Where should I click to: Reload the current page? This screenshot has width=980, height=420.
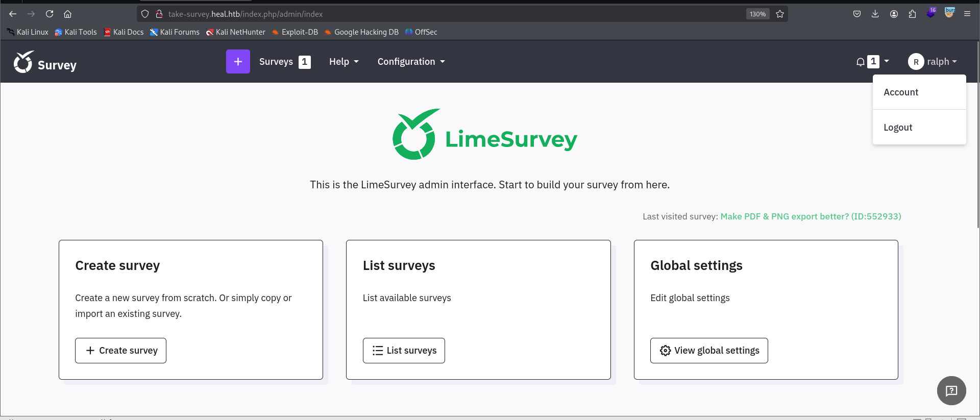click(50, 14)
